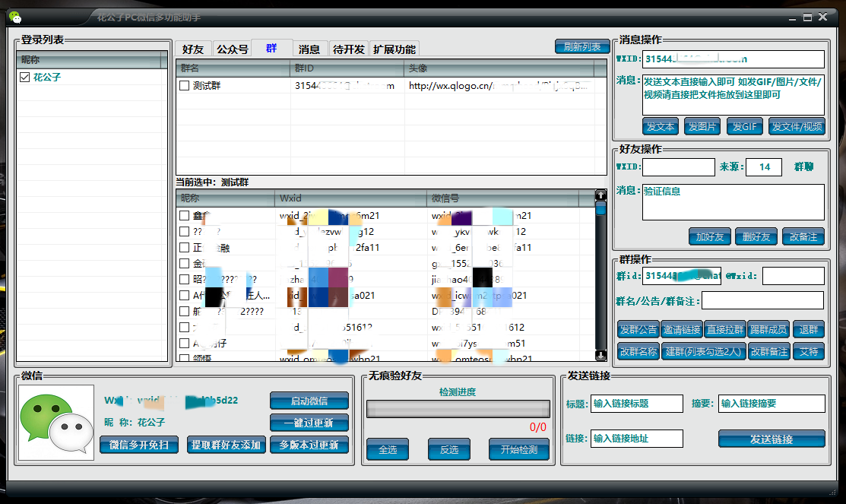Click the 发图片 button
The width and height of the screenshot is (846, 504).
pos(702,127)
